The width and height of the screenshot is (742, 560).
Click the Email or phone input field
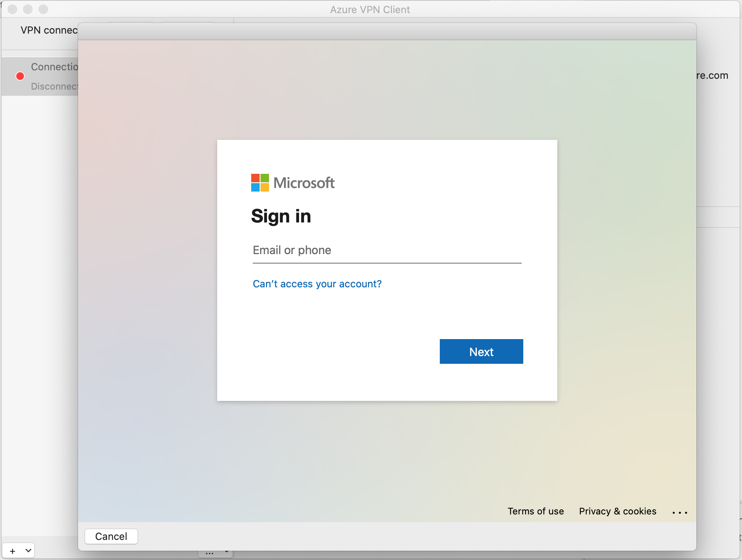pyautogui.click(x=386, y=251)
